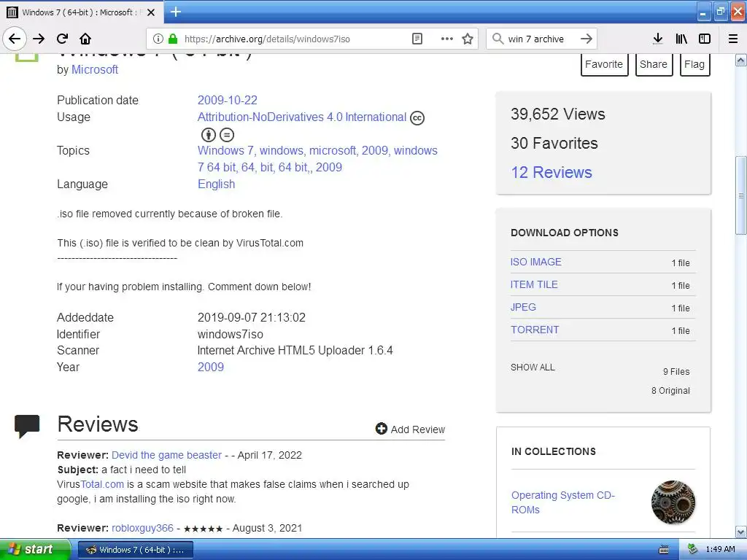This screenshot has height=560, width=747.
Task: Open page actions three-dots menu
Action: tap(447, 39)
